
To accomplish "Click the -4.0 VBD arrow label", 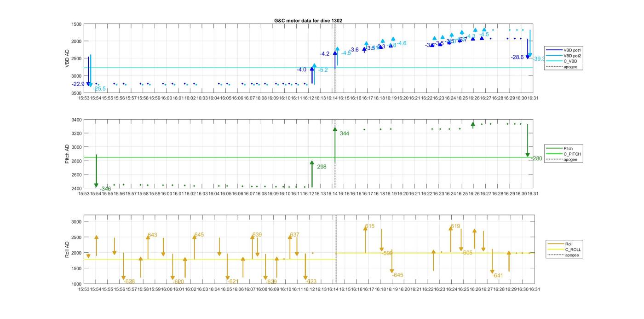I will pos(301,70).
